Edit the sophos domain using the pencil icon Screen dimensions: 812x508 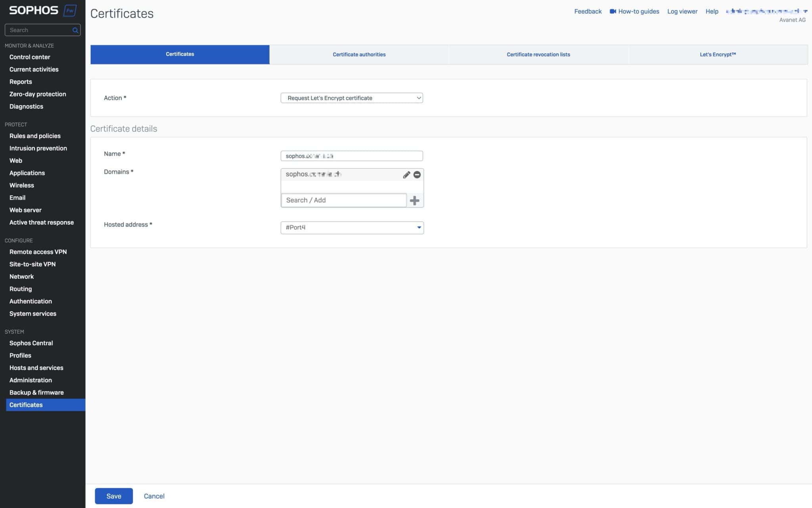(406, 175)
